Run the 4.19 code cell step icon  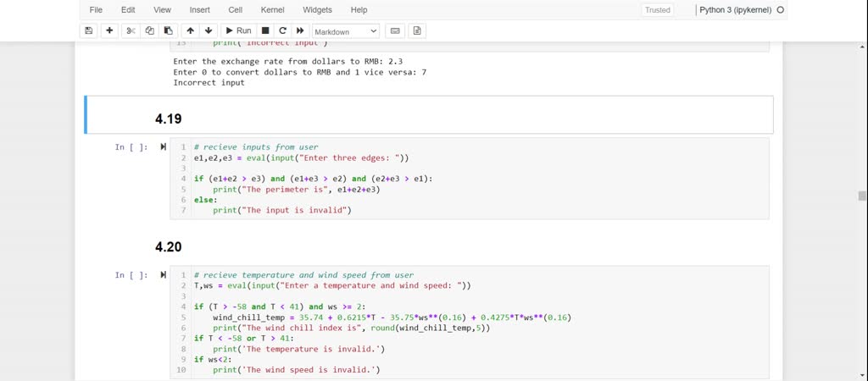point(164,147)
